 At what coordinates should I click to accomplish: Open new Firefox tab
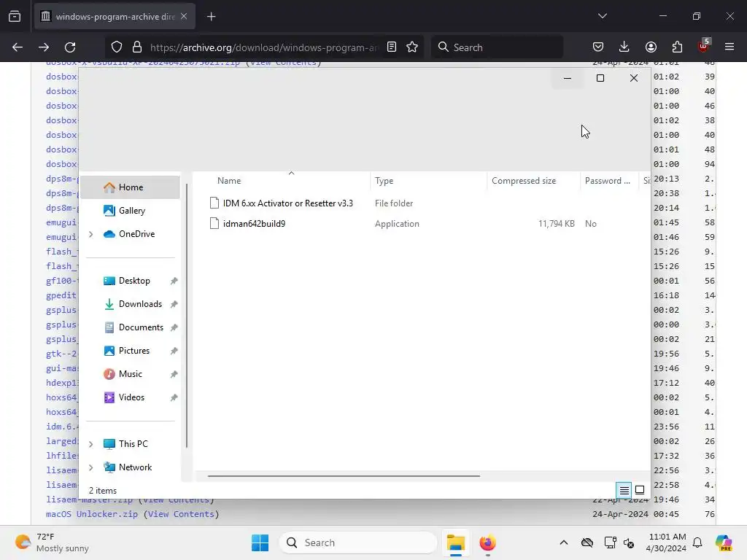click(212, 17)
